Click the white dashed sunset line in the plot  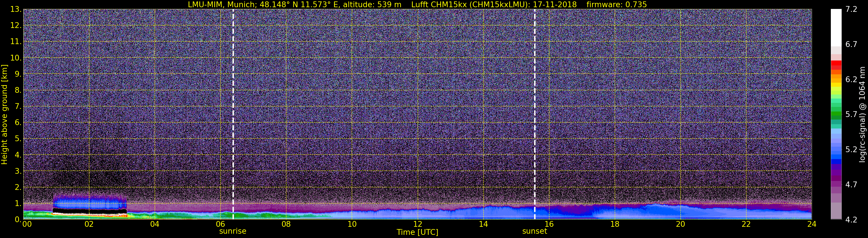[535, 114]
